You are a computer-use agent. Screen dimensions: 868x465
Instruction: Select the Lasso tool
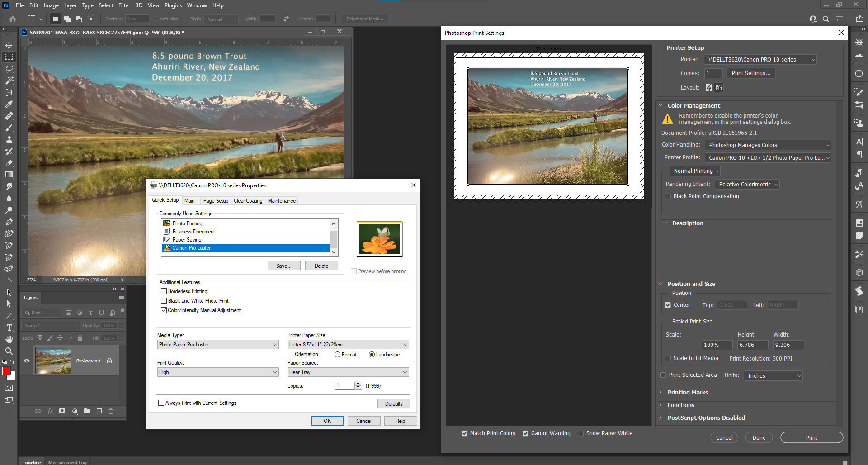(x=9, y=69)
